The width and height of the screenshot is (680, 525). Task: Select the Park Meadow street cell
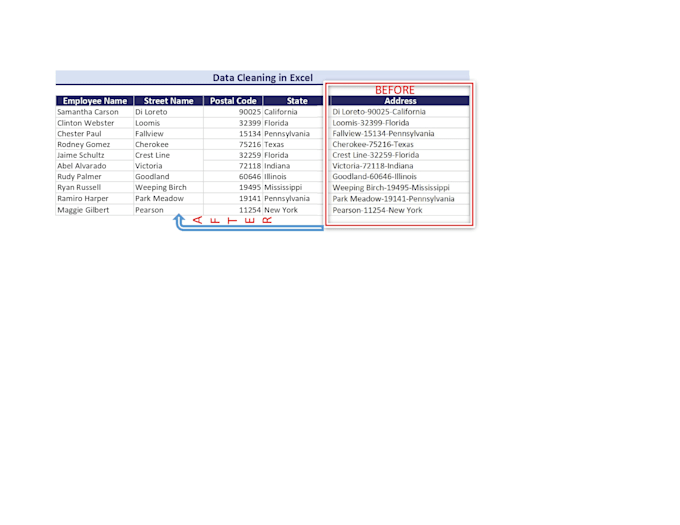[168, 198]
